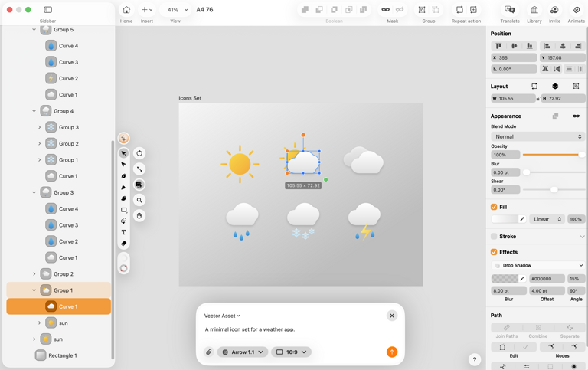This screenshot has height=370, width=588.
Task: Submit the prompt with orange arrow button
Action: pos(392,352)
